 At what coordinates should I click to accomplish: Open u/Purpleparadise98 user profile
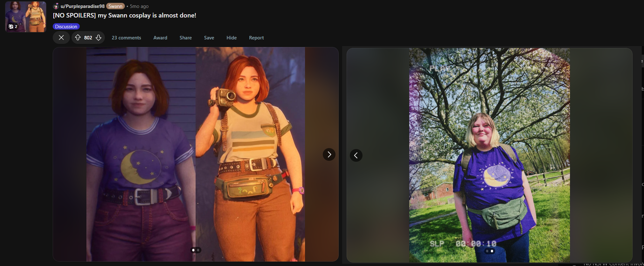(x=83, y=6)
